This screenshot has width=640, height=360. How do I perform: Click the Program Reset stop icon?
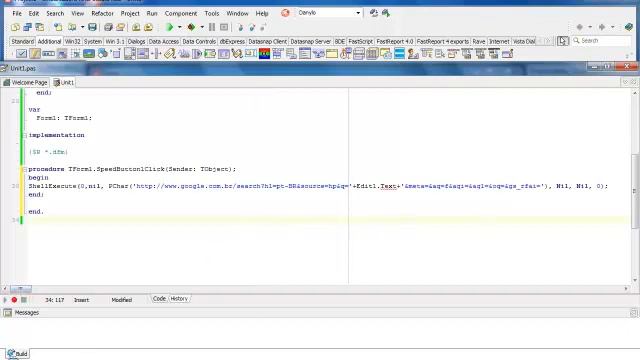224,27
